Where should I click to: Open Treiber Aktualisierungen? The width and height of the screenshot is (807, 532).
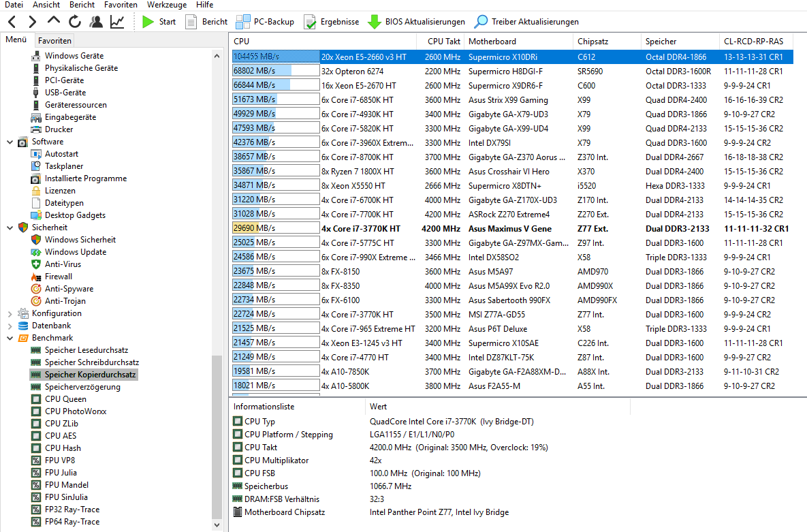tap(526, 22)
